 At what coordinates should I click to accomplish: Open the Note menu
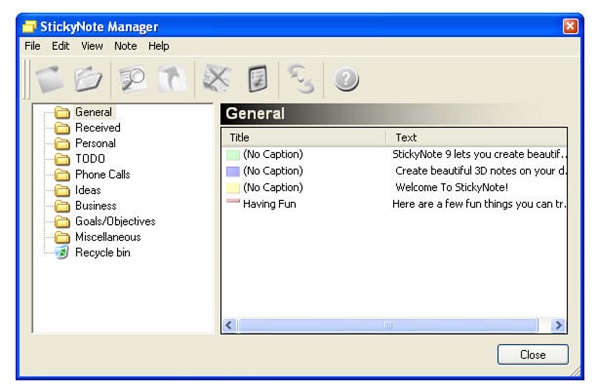(126, 46)
